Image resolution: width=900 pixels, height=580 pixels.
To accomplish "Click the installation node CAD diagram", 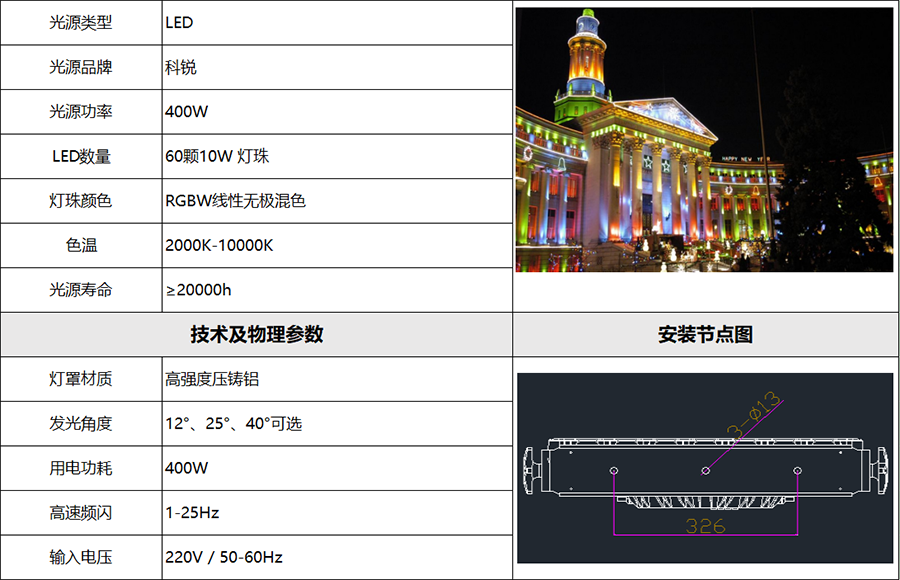I will [704, 469].
